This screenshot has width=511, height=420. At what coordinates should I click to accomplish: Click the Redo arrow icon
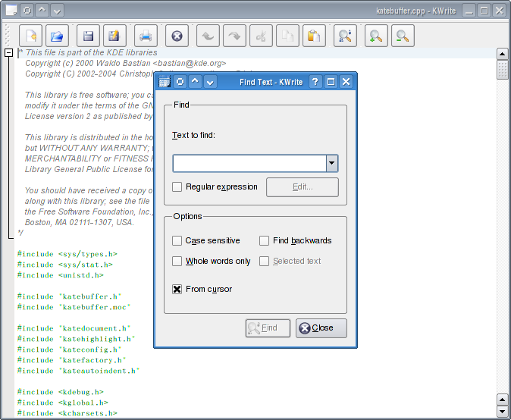234,36
